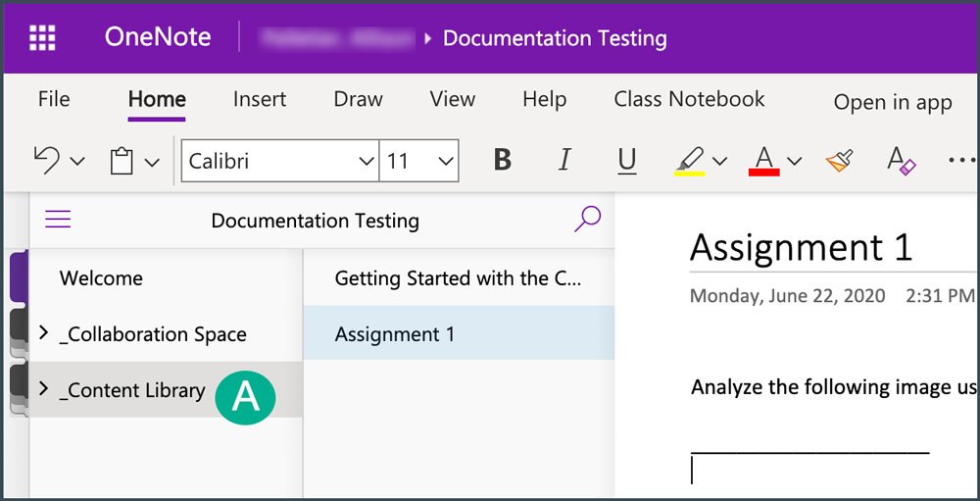Open the Paste options dropdown arrow
Image resolution: width=980 pixels, height=501 pixels.
[x=152, y=162]
